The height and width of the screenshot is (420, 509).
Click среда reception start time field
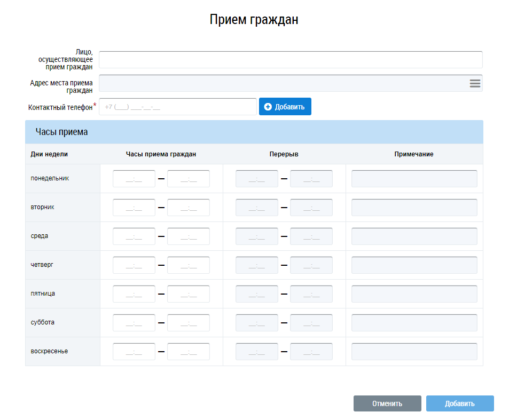pos(134,236)
